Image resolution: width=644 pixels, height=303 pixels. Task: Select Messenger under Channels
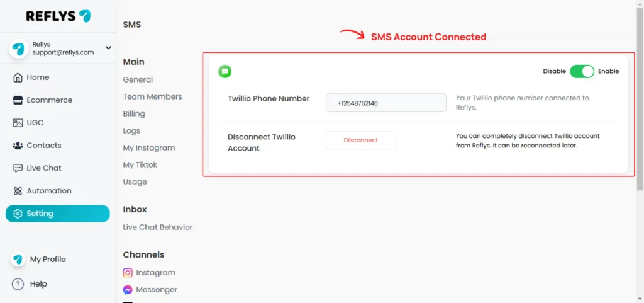(150, 290)
